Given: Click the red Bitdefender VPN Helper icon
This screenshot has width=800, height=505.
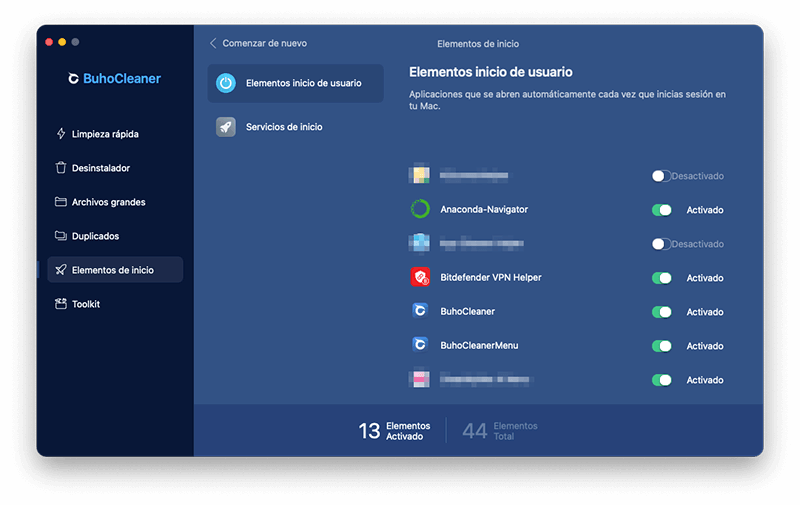Looking at the screenshot, I should 420,277.
